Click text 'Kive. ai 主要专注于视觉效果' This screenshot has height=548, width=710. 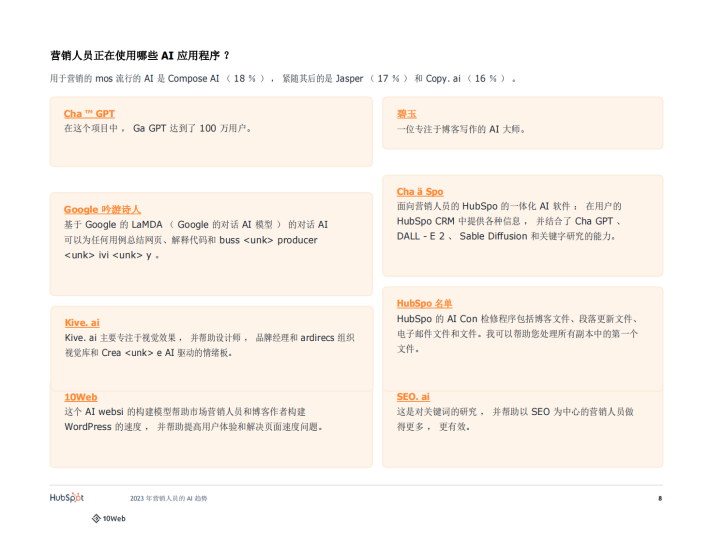[120, 338]
